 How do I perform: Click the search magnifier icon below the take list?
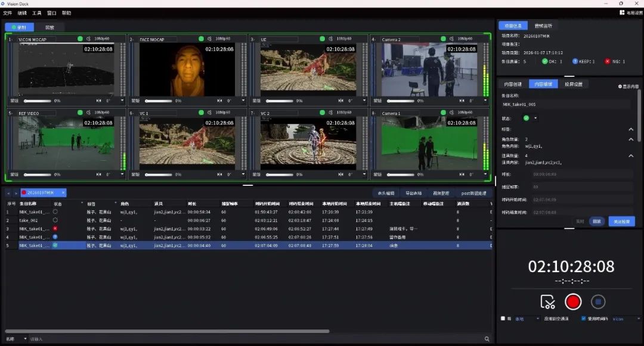[x=487, y=339]
